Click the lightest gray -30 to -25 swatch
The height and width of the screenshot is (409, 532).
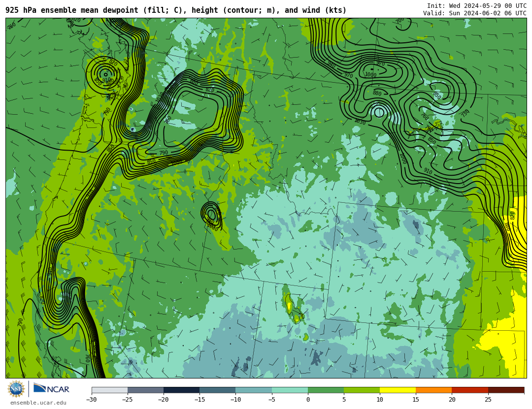[x=109, y=390]
